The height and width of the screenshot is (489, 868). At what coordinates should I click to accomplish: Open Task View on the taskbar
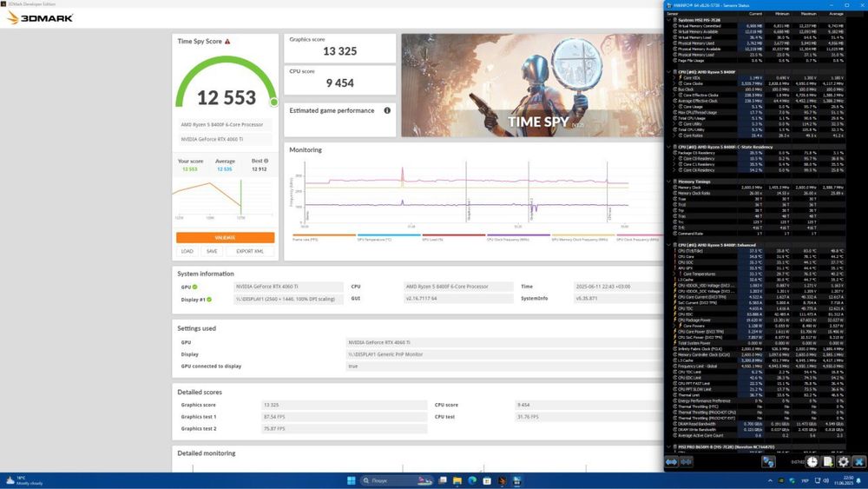tap(443, 480)
